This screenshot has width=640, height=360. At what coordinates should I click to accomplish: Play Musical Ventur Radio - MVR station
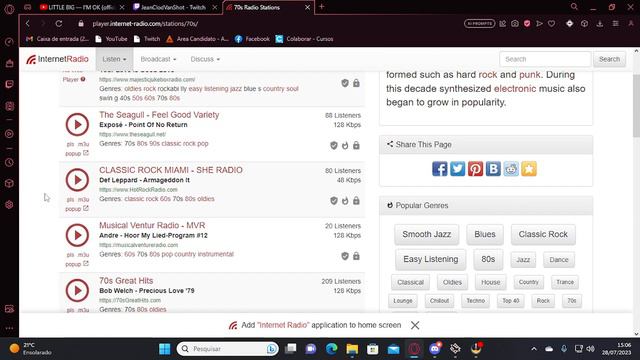[x=77, y=235]
